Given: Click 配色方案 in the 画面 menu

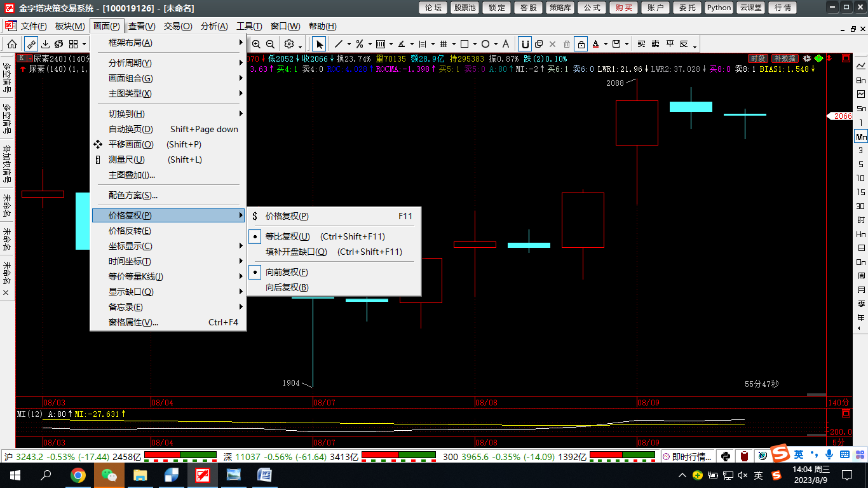Looking at the screenshot, I should pyautogui.click(x=133, y=195).
